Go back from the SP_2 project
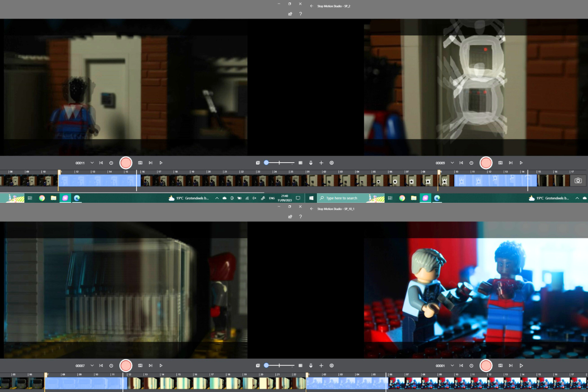 [311, 6]
